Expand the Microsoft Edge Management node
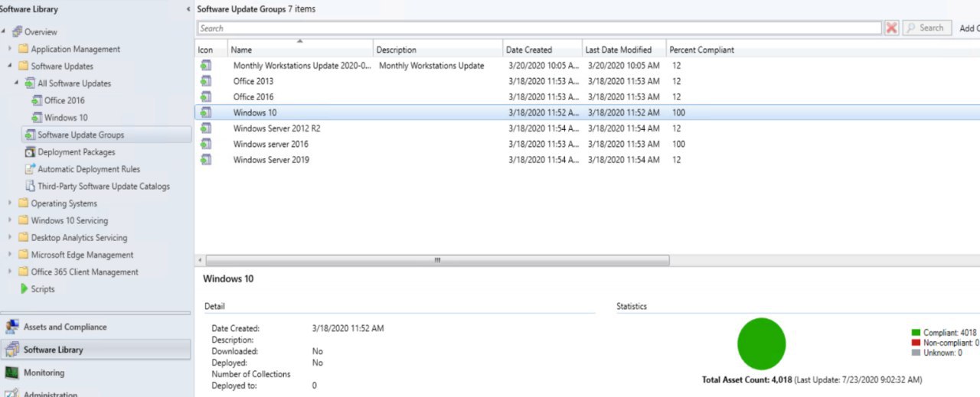This screenshot has height=397, width=980. 11,255
